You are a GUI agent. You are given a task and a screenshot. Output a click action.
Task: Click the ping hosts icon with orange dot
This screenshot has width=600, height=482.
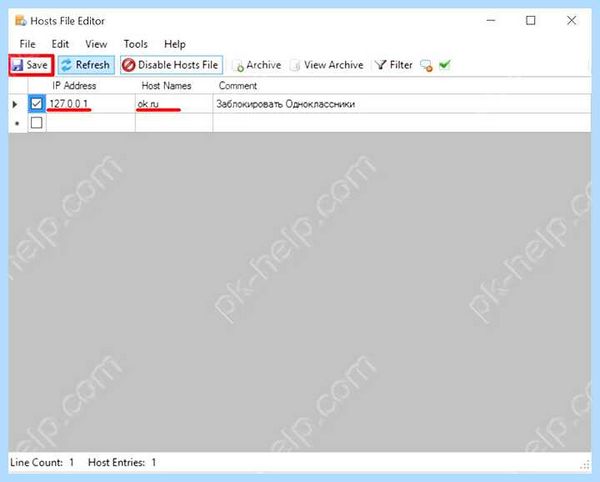426,65
